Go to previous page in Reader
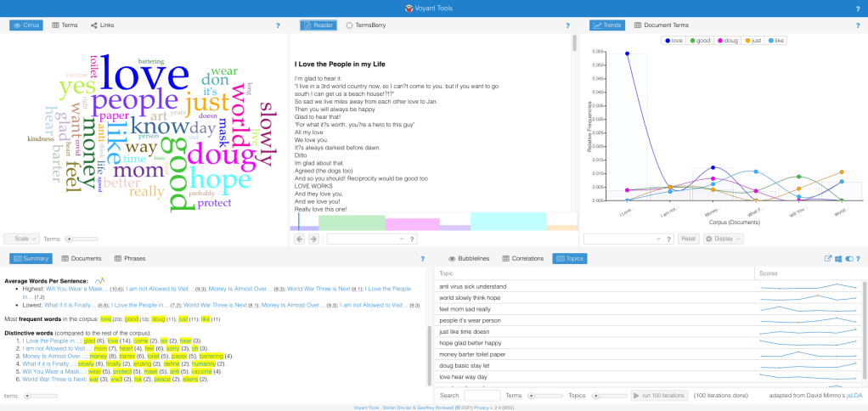Viewport: 868px width, 411px height. [x=299, y=239]
